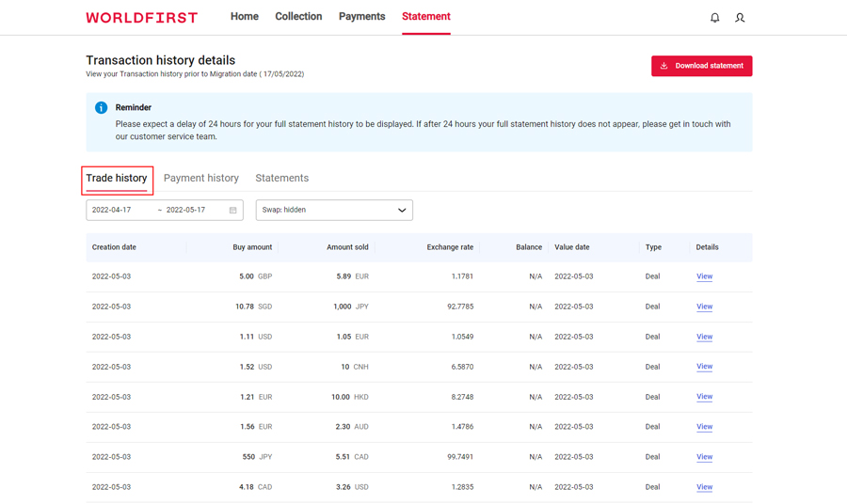Click the WorldFirst logo
This screenshot has width=847, height=504.
click(x=142, y=18)
